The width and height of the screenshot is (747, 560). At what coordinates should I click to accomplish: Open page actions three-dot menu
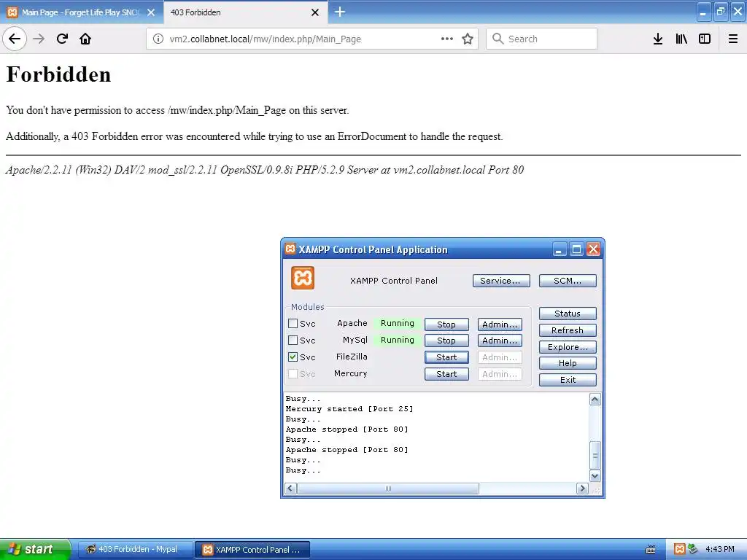[x=447, y=39]
